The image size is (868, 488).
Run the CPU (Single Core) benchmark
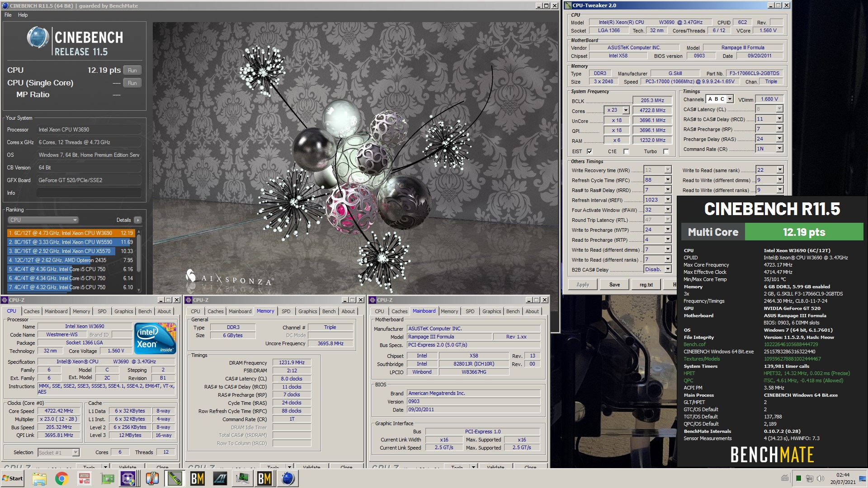click(132, 83)
